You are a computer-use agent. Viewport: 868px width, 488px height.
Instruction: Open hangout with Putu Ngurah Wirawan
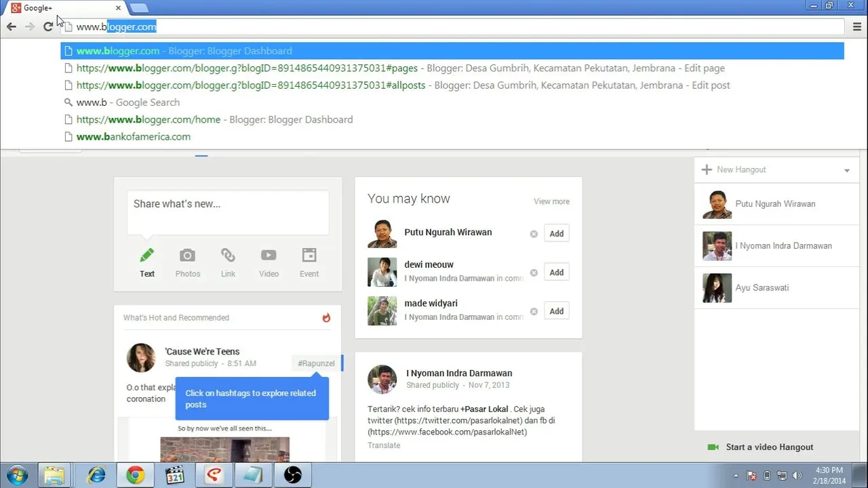(776, 204)
